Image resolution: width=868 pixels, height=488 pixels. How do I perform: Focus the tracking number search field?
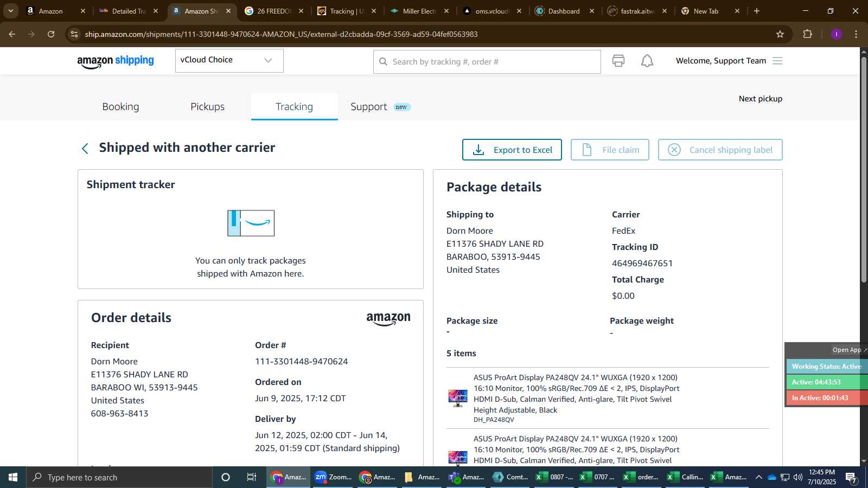(x=487, y=62)
